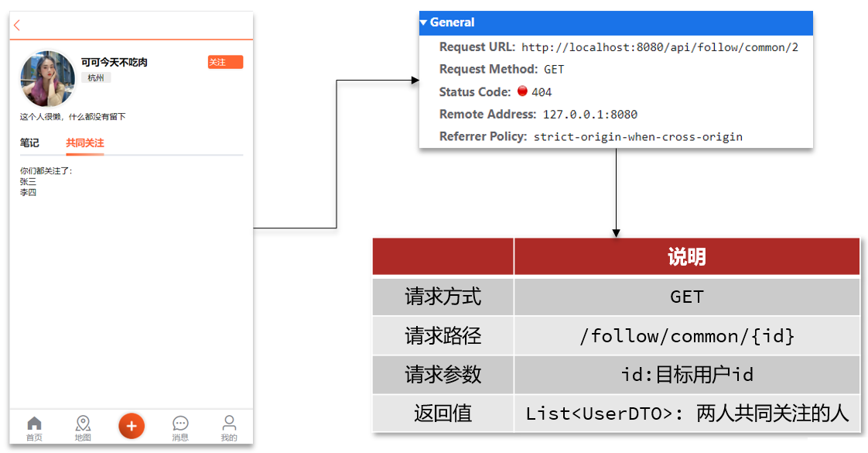Viewport: 868px width, 453px height.
Task: Click the GET cell in the table
Action: [x=686, y=297]
